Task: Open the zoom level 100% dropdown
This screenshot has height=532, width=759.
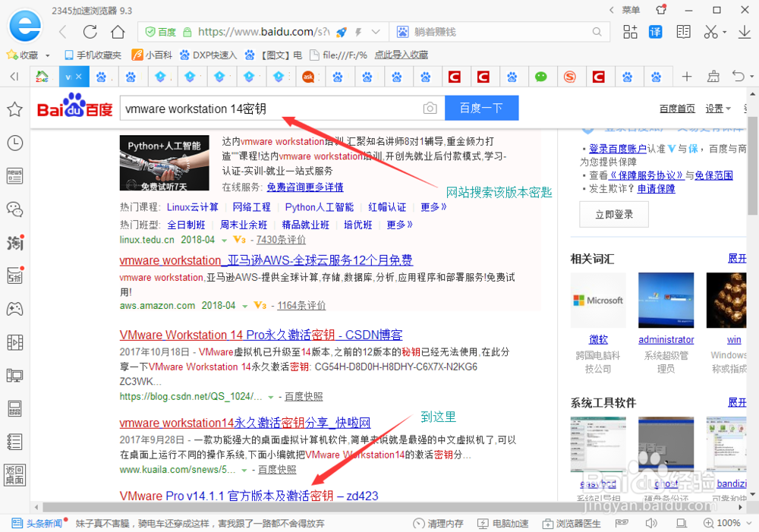Action: click(x=748, y=523)
